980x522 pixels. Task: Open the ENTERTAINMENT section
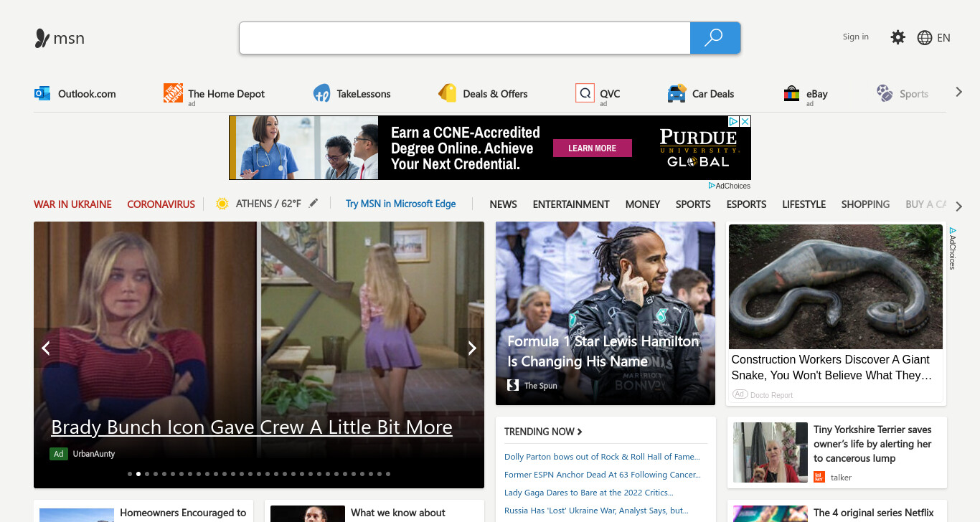coord(571,204)
